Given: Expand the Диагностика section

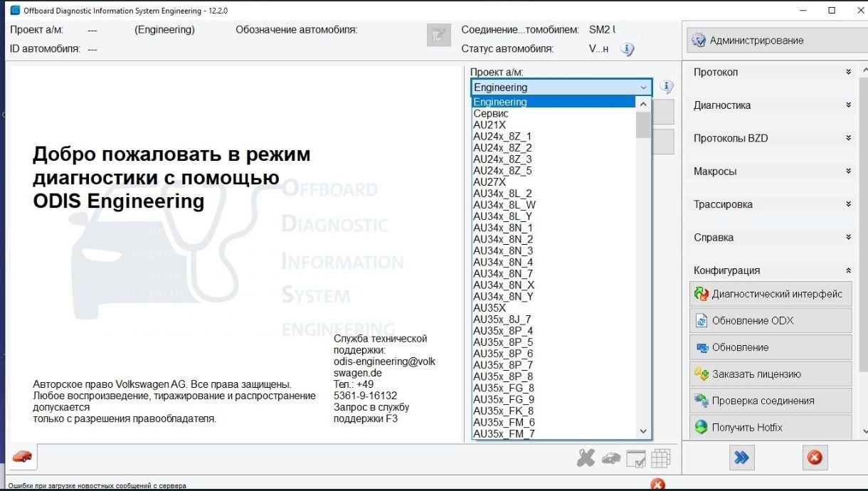Looking at the screenshot, I should click(771, 105).
